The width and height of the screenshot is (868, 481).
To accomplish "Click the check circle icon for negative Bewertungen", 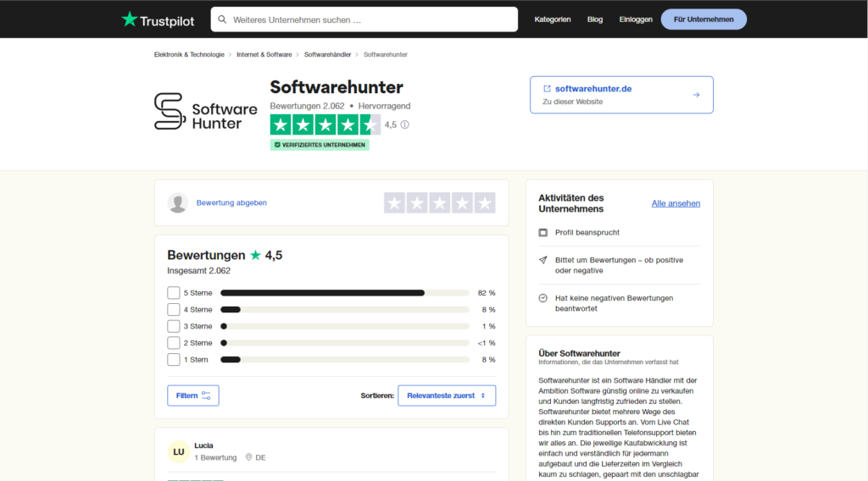I will tap(543, 298).
